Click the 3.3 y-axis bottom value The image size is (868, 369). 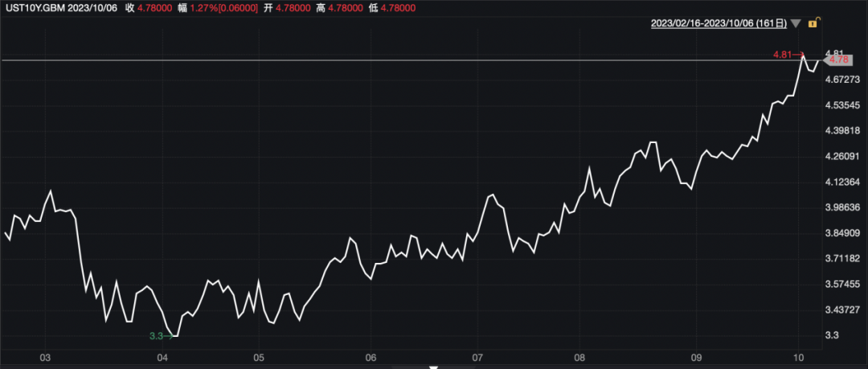point(833,335)
